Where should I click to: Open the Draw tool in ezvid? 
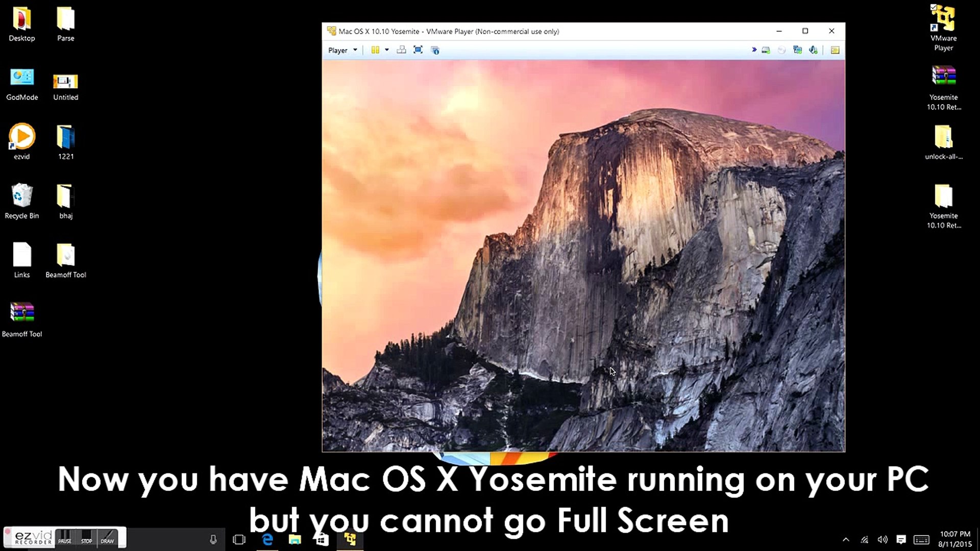coord(107,540)
